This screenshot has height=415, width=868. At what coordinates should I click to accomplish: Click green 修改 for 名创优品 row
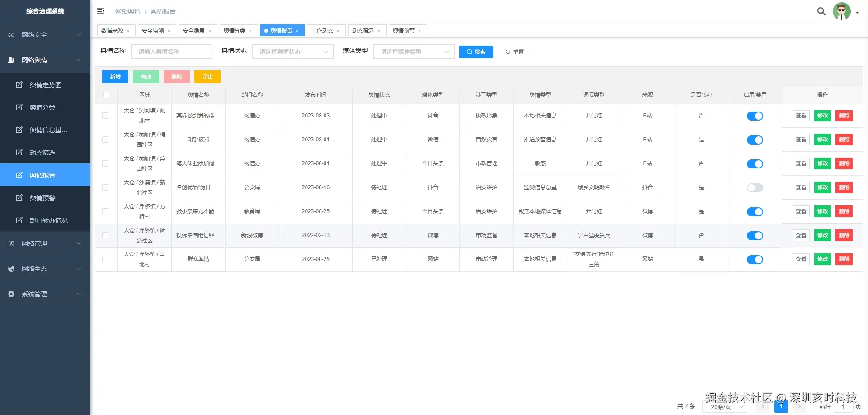pos(822,187)
